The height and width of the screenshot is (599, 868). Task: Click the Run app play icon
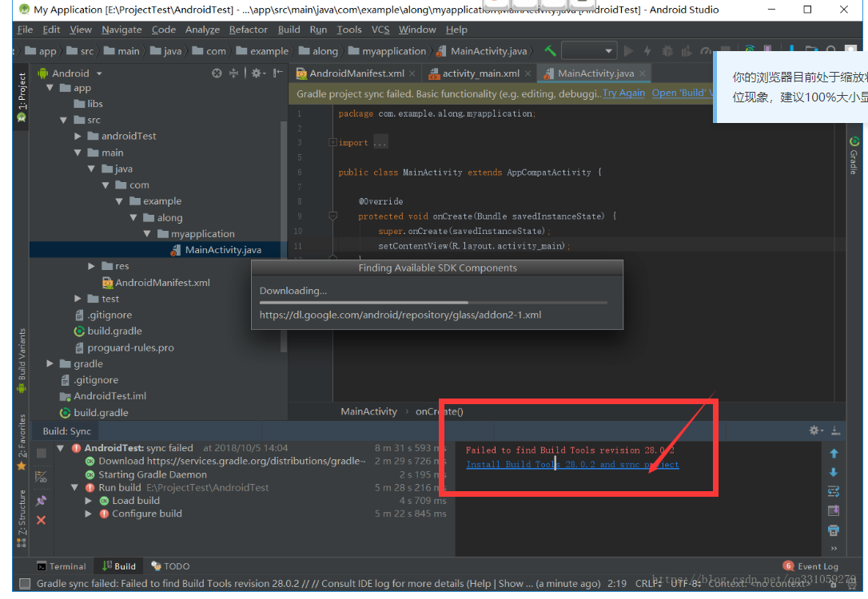(628, 51)
